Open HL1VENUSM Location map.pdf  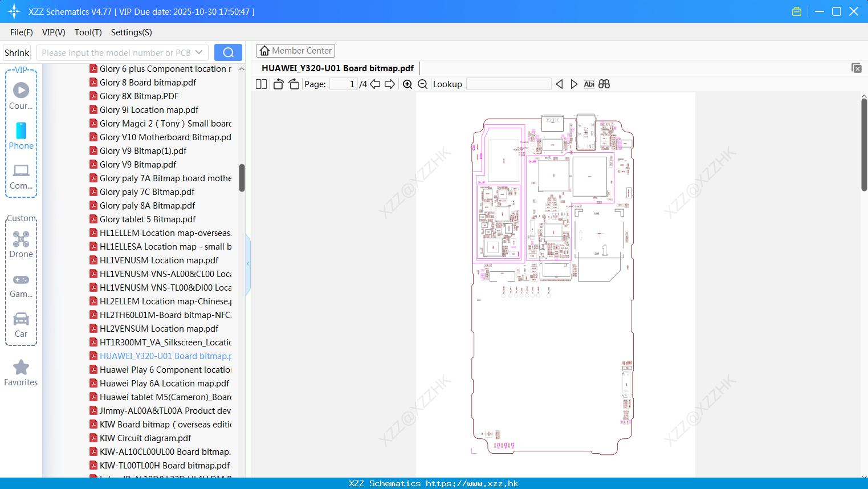click(x=159, y=260)
